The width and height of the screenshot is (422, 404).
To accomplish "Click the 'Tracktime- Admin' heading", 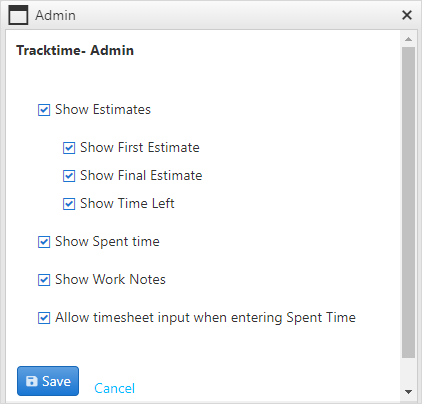I will tap(75, 50).
